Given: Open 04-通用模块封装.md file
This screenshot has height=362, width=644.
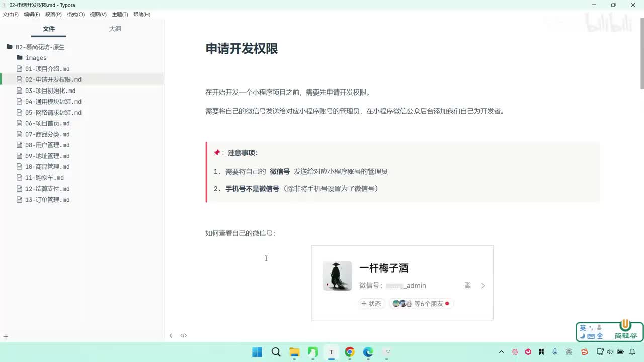Looking at the screenshot, I should tap(53, 102).
